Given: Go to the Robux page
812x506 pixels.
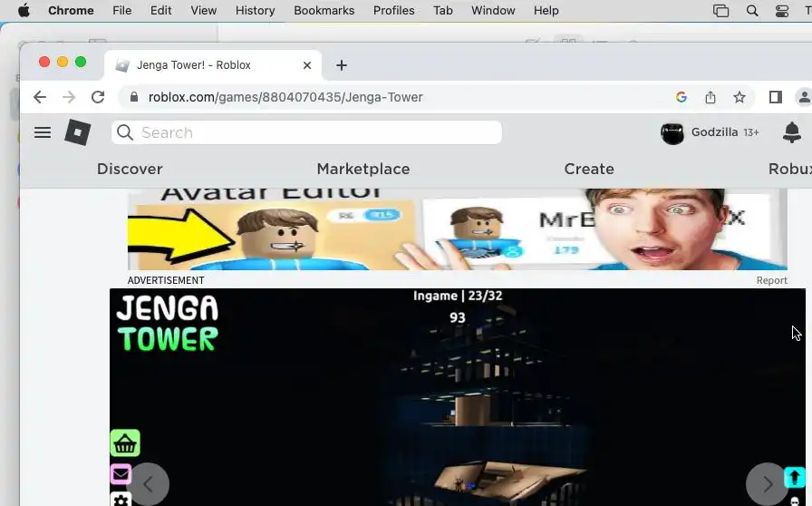Looking at the screenshot, I should point(789,169).
